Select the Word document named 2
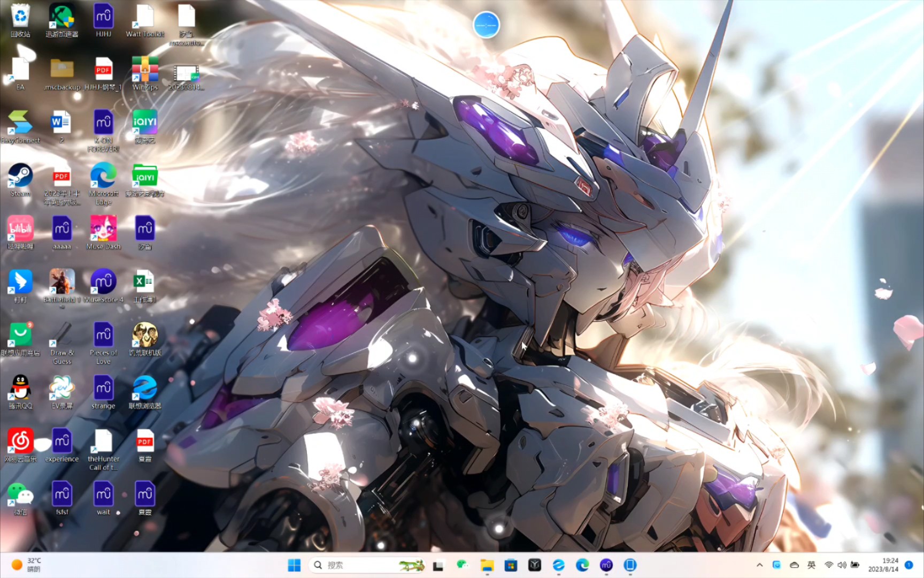The image size is (924, 578). (62, 127)
